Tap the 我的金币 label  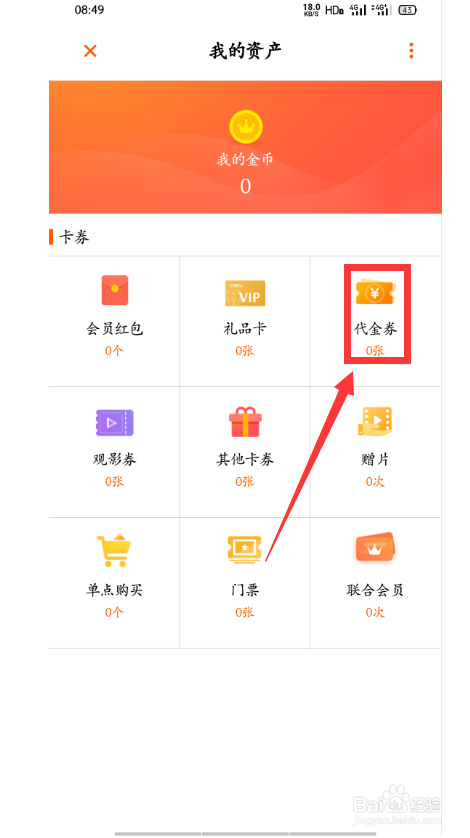pyautogui.click(x=245, y=159)
